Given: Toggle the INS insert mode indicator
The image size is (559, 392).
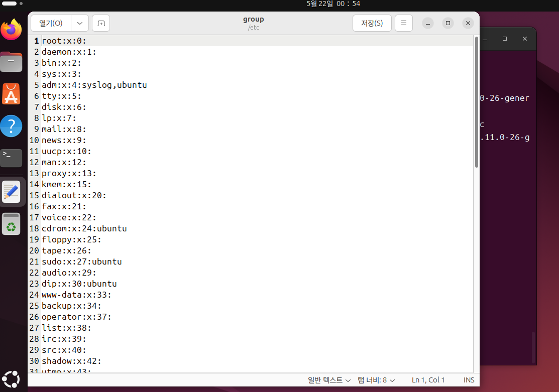Looking at the screenshot, I should (469, 380).
